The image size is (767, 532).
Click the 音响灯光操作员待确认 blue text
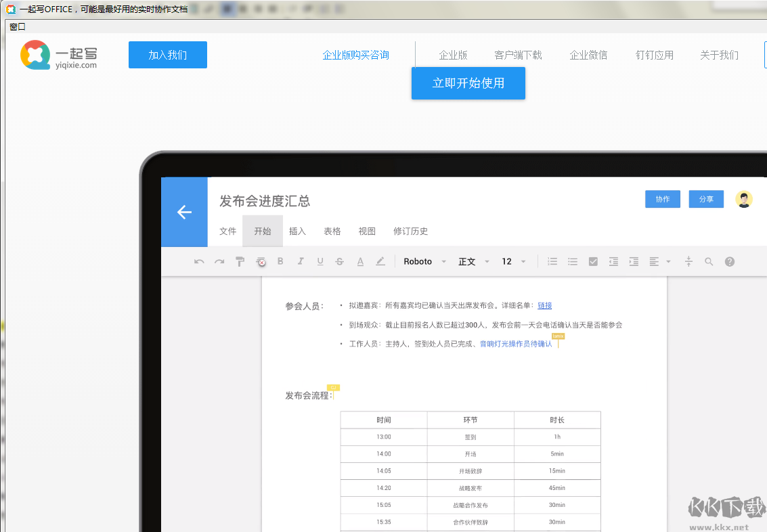tap(516, 344)
